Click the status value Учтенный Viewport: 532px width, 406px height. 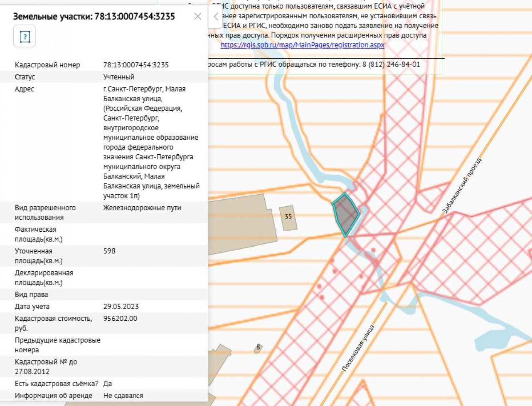tap(119, 77)
